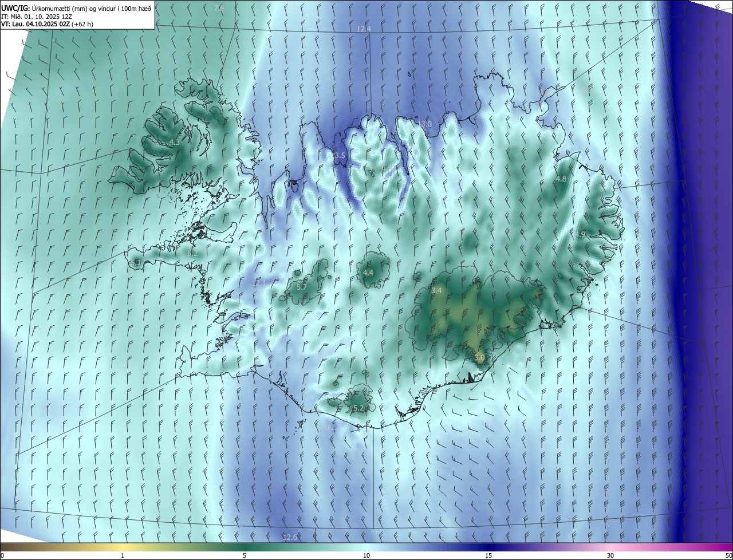Click the 50 label on the color scale

coord(728,555)
